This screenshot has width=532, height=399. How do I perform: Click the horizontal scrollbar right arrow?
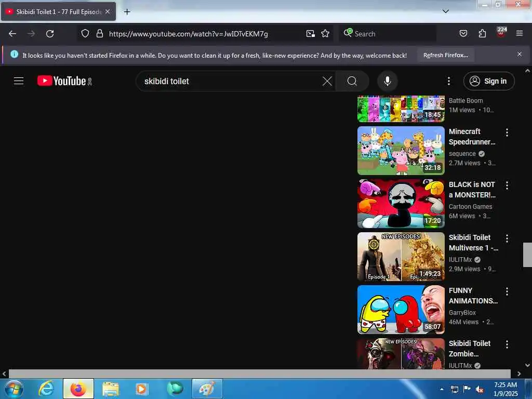click(x=519, y=374)
